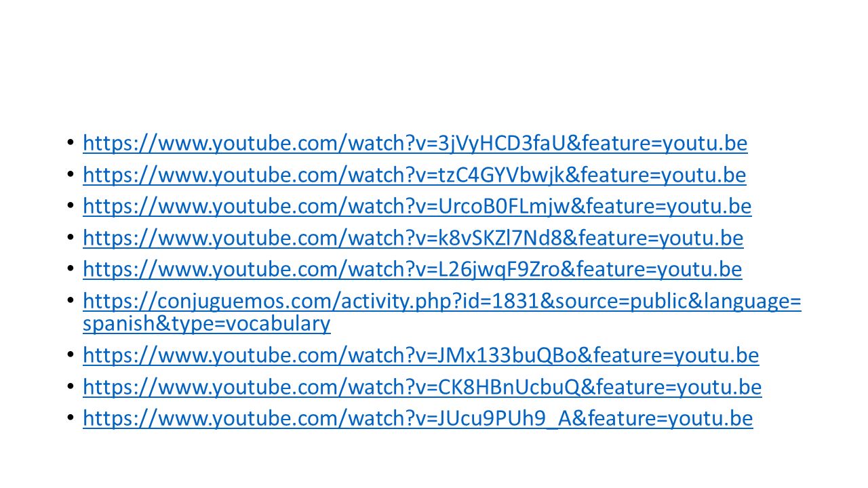868x488 pixels.
Task: Open the YouTube link with ID tzC4GYVbwjk
Action: point(414,176)
